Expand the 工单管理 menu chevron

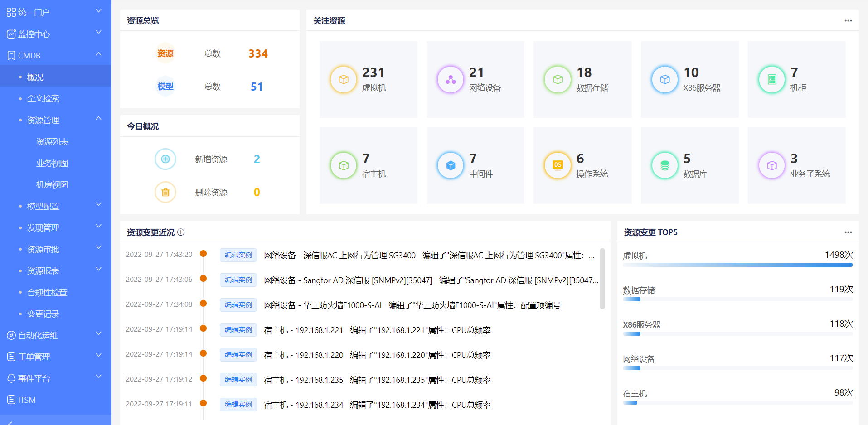(98, 355)
